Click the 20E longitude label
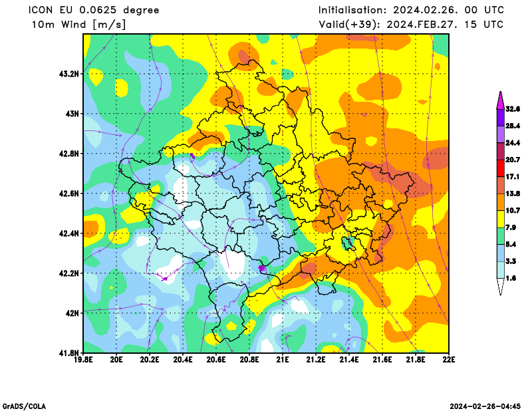Image resolution: width=532 pixels, height=411 pixels. pyautogui.click(x=116, y=360)
